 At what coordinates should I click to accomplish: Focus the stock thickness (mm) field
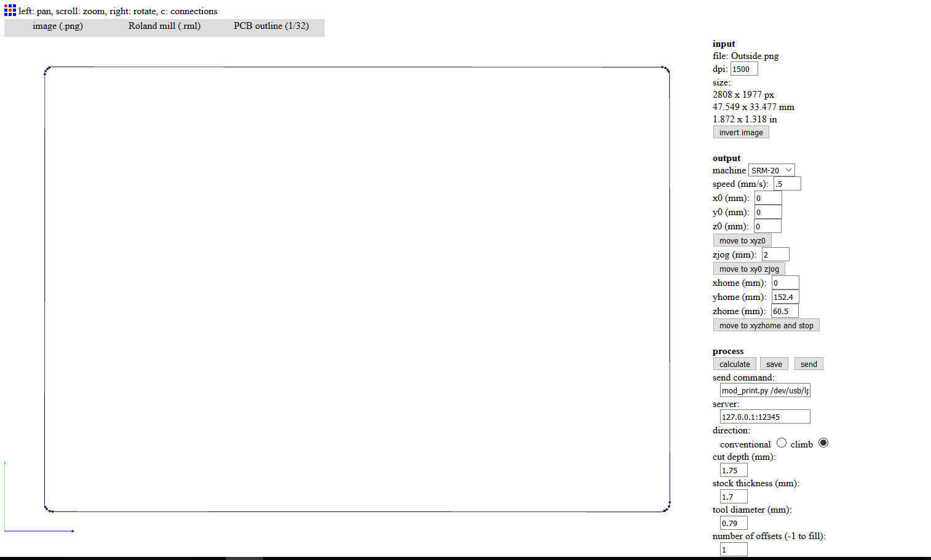734,497
